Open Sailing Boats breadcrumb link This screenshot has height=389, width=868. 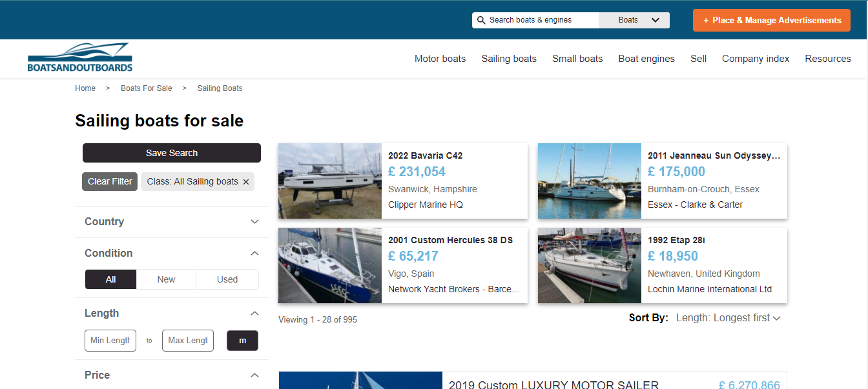pos(220,88)
